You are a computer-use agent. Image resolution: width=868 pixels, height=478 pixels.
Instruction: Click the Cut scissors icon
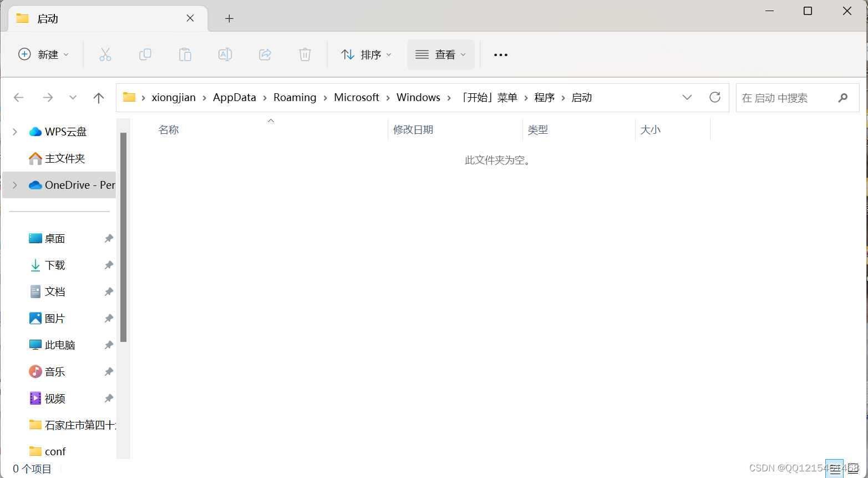(105, 54)
